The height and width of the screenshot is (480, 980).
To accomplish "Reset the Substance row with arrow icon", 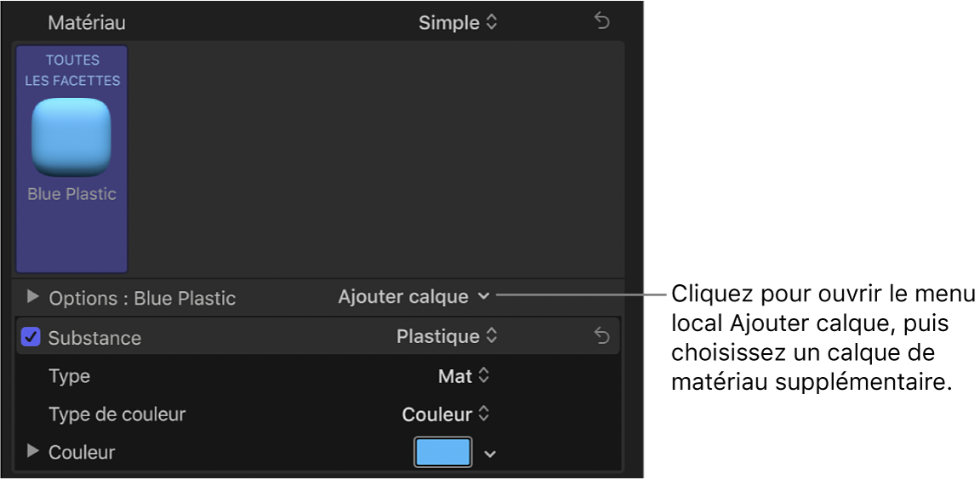I will pos(601,337).
